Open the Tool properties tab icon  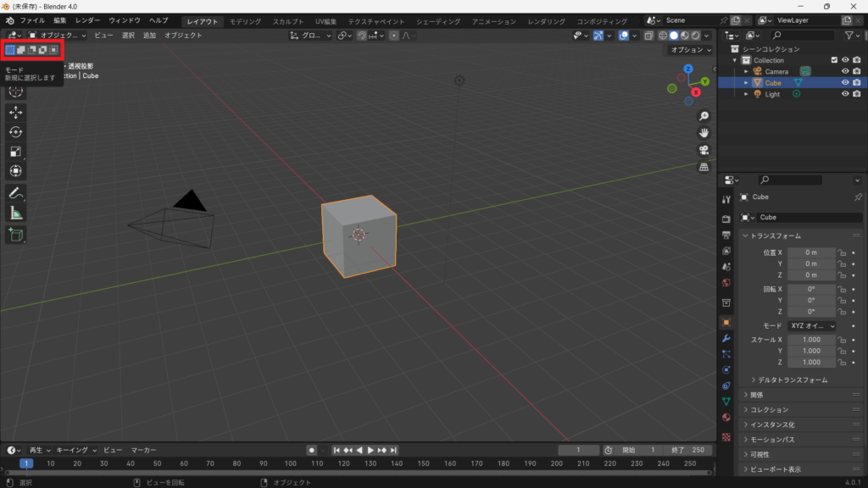click(x=726, y=199)
